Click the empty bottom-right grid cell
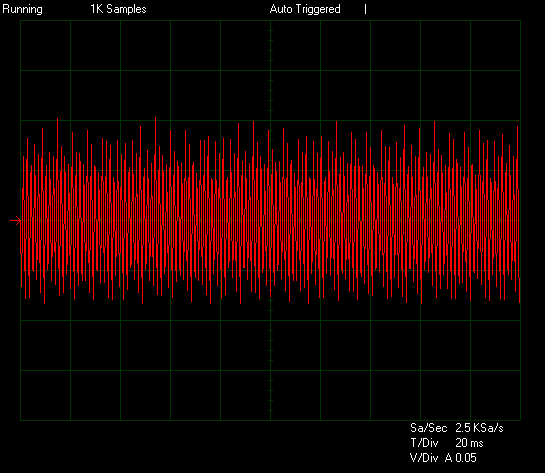Image resolution: width=545 pixels, height=473 pixels. [495, 395]
